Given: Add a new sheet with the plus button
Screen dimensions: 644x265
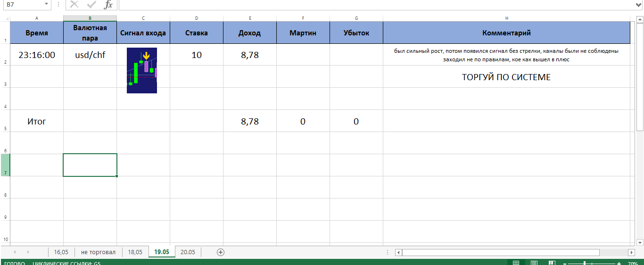Looking at the screenshot, I should tap(220, 252).
